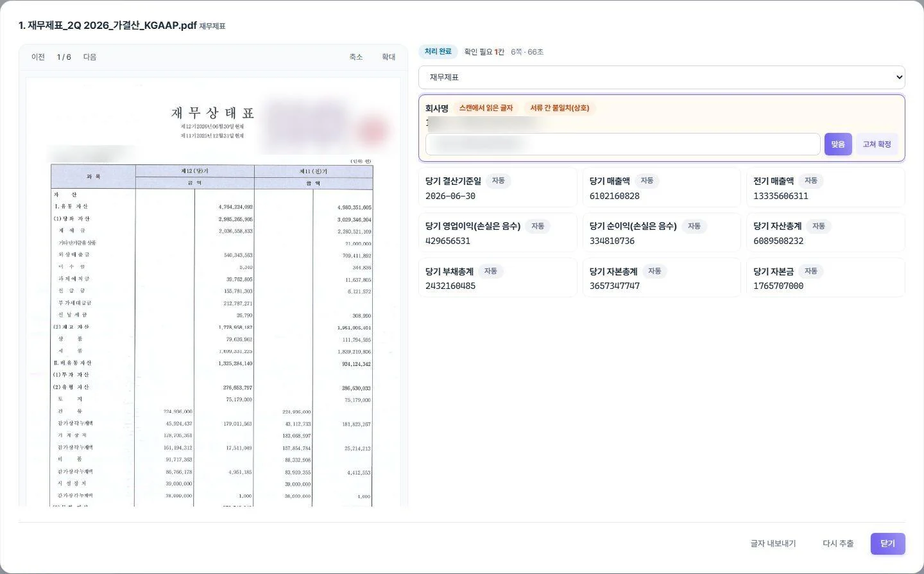This screenshot has height=574, width=924.
Task: Click the 자동 badge beside 당기 결산기준일
Action: click(x=499, y=181)
